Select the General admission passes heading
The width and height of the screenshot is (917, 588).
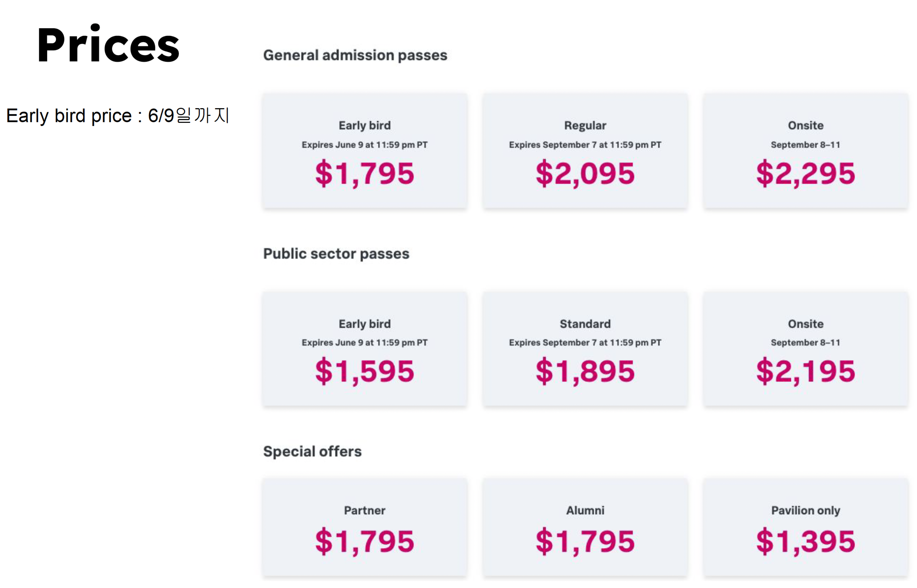click(355, 55)
